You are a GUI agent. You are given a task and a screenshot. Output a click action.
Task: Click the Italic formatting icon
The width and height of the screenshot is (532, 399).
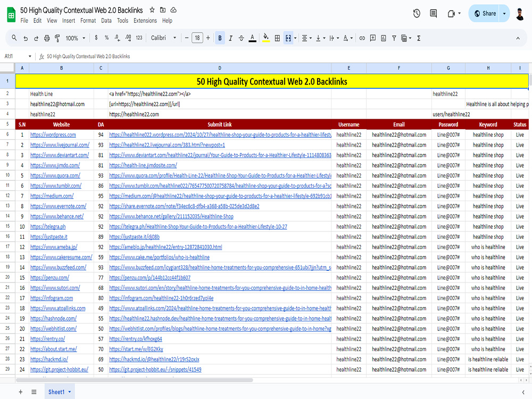tap(230, 38)
